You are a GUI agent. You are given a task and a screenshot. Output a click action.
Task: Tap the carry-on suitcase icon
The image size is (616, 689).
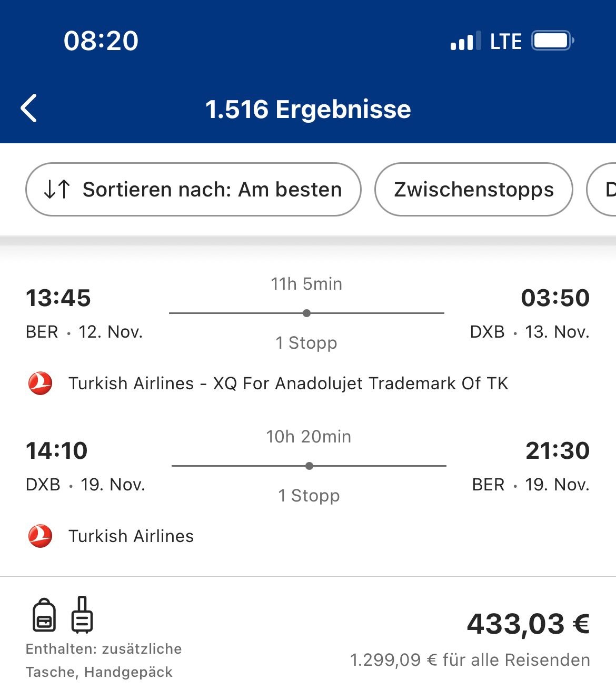[82, 615]
